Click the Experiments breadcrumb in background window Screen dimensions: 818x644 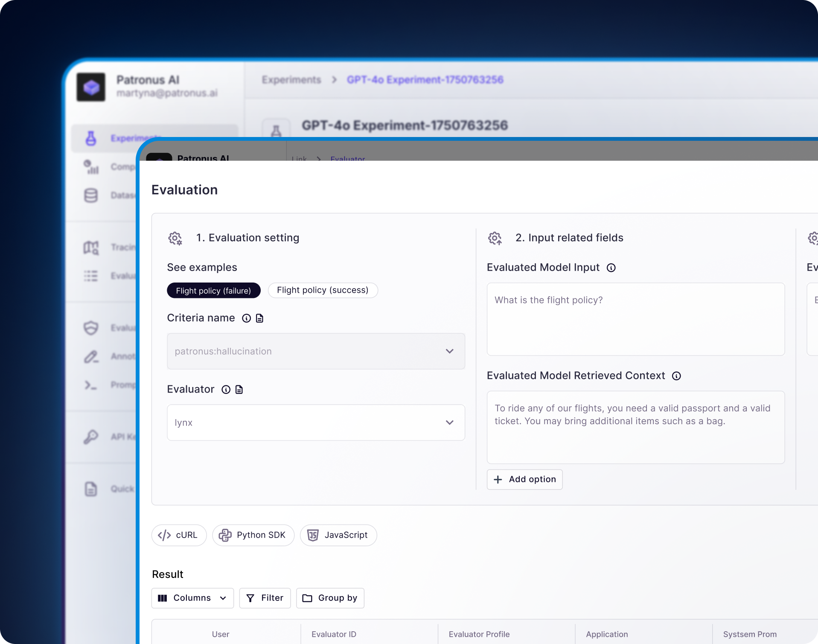point(291,80)
